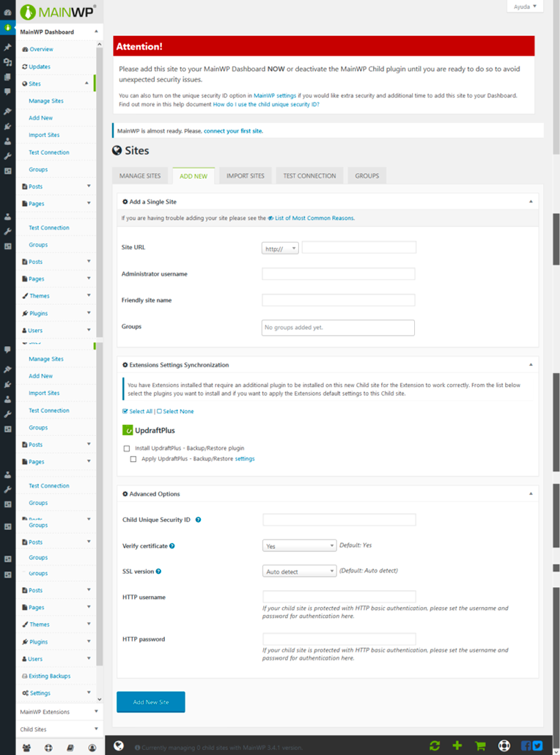
Task: Click the Child Unique Security ID field
Action: coord(339,520)
